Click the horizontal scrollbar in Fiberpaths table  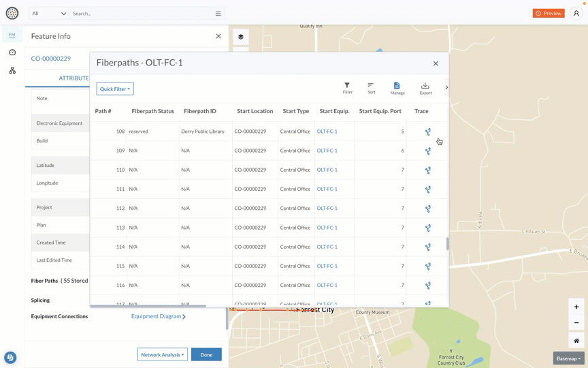(x=148, y=306)
